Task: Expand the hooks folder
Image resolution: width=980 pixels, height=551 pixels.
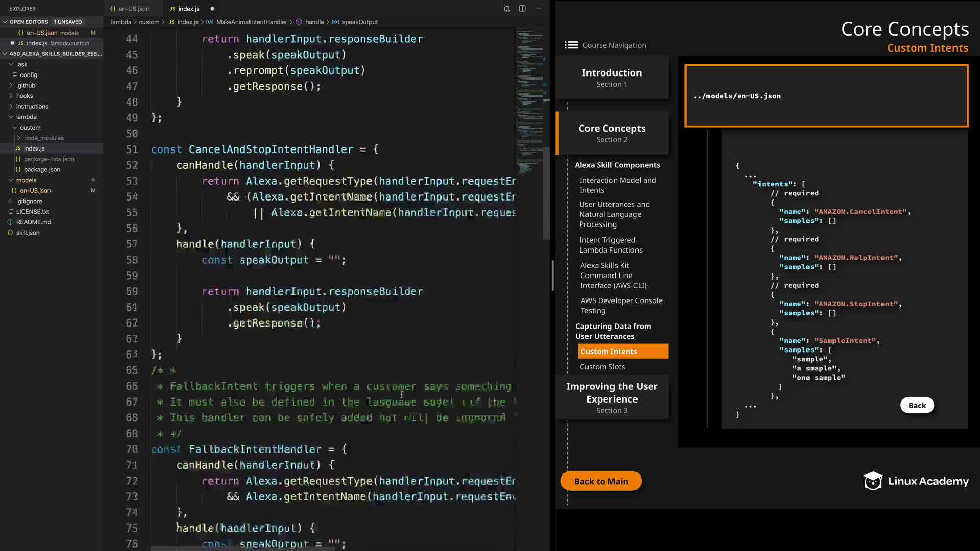Action: (x=11, y=96)
